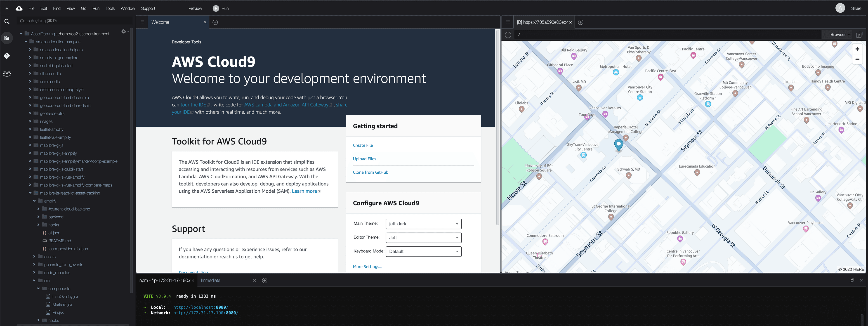Screen dimensions: 868x326
Task: Open the search magnifier in left sidebar
Action: pos(7,21)
